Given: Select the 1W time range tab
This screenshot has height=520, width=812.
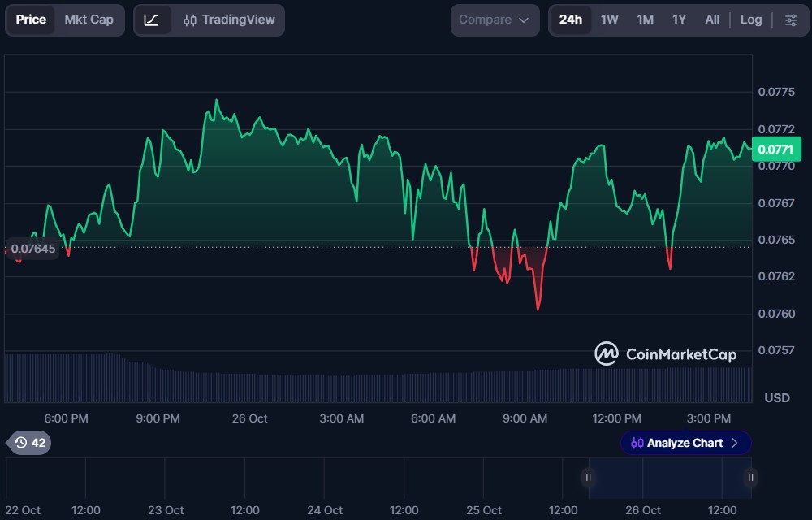Looking at the screenshot, I should pyautogui.click(x=610, y=19).
